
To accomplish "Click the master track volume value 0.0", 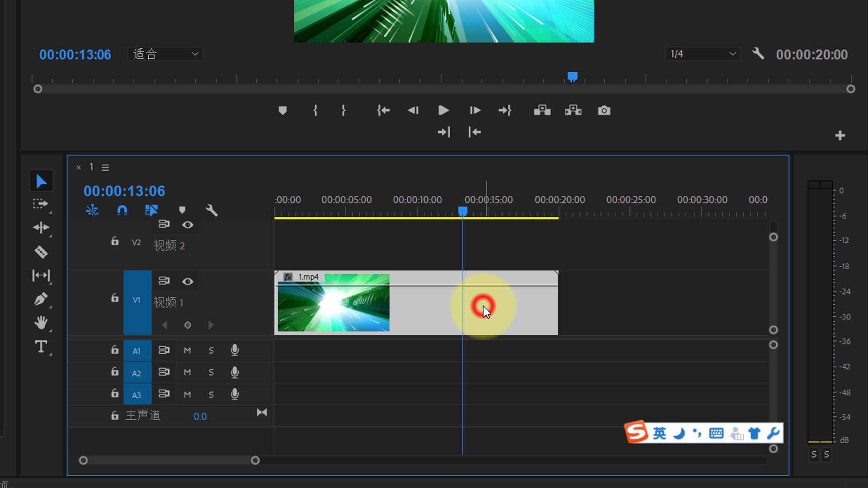I will tap(200, 417).
